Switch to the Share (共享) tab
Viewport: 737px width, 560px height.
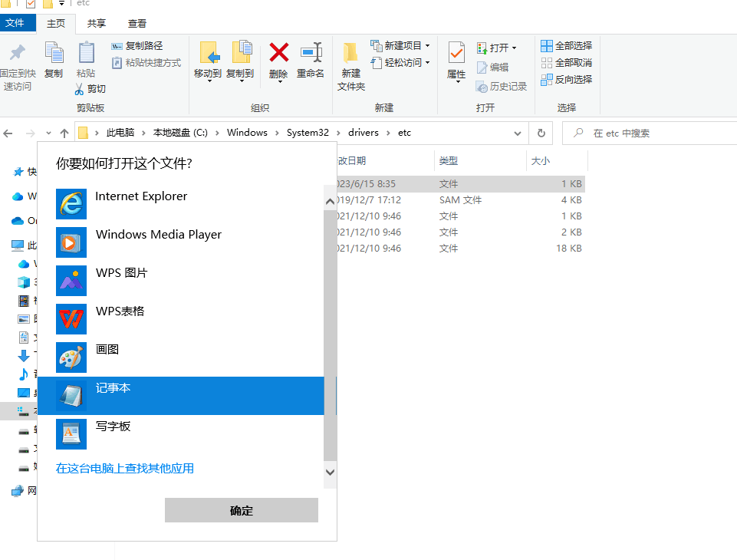point(97,24)
